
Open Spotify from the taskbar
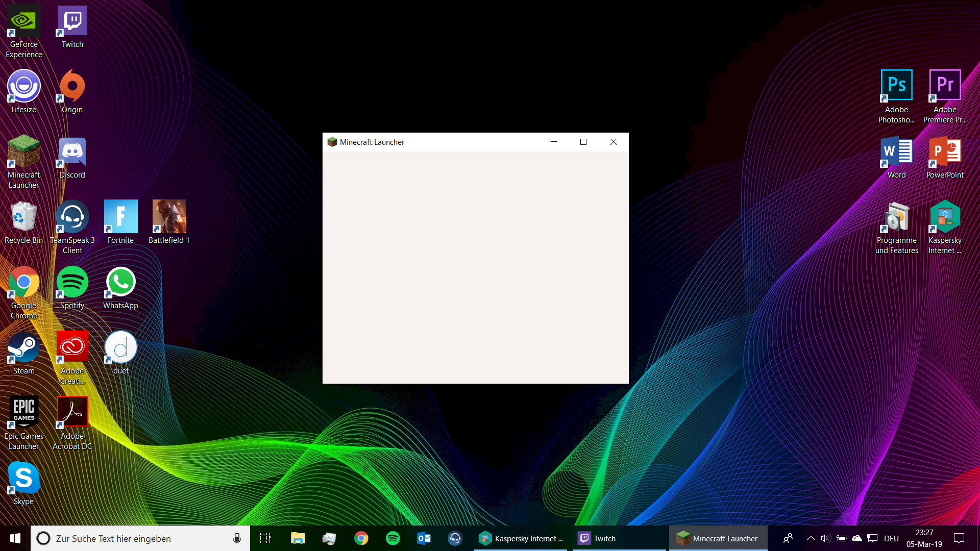tap(393, 538)
